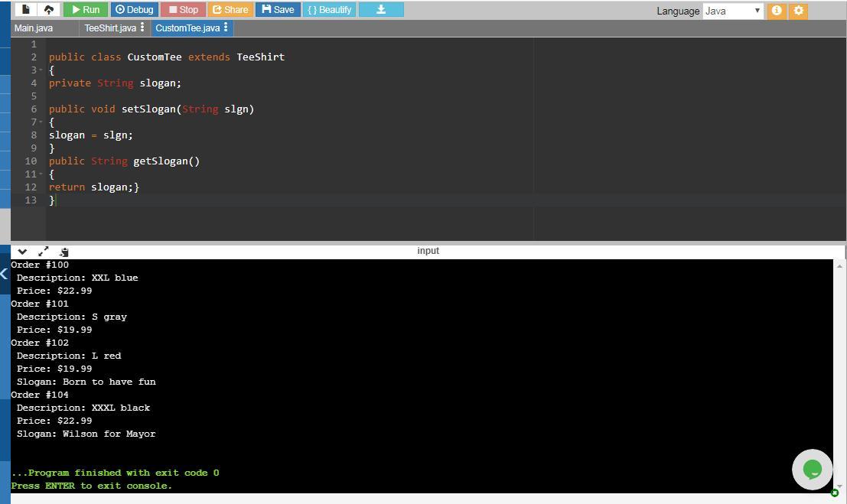Collapse the console with the chevron icon

(x=22, y=252)
